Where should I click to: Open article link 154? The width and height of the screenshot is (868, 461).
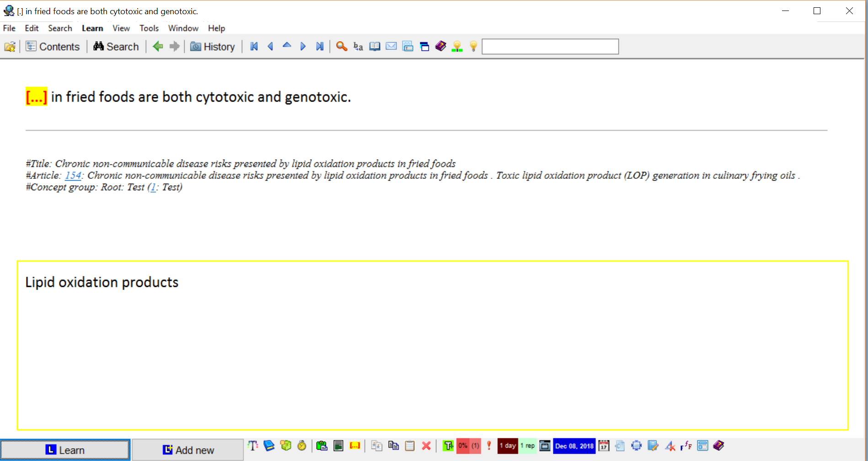click(x=73, y=176)
